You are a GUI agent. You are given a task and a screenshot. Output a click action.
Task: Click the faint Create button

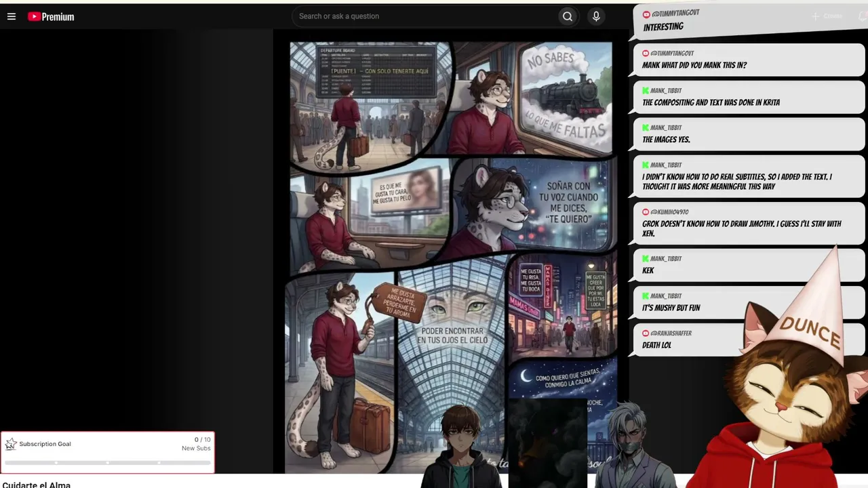[x=827, y=16]
